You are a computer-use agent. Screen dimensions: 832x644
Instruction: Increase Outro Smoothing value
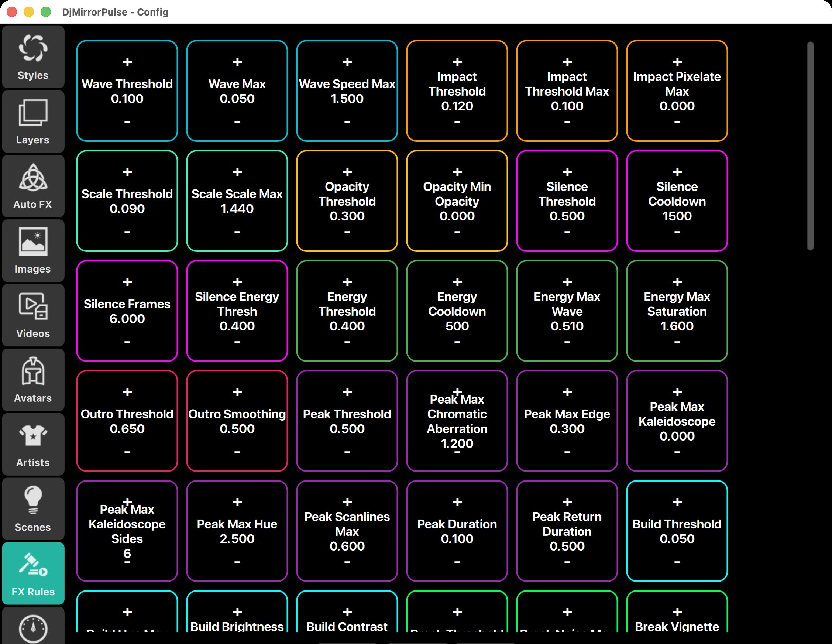tap(237, 392)
